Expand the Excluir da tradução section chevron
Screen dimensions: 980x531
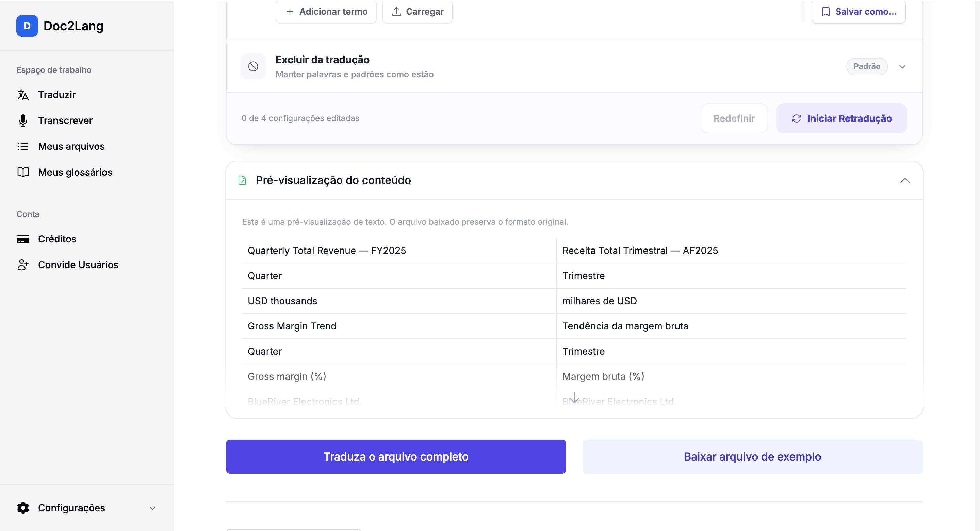[x=902, y=67]
